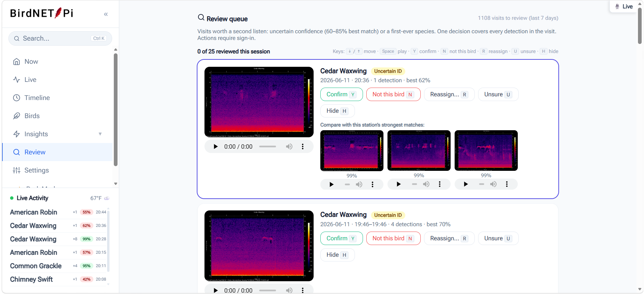
Task: Open Reassign for the 20:36 Cedar Waxwing
Action: point(449,94)
